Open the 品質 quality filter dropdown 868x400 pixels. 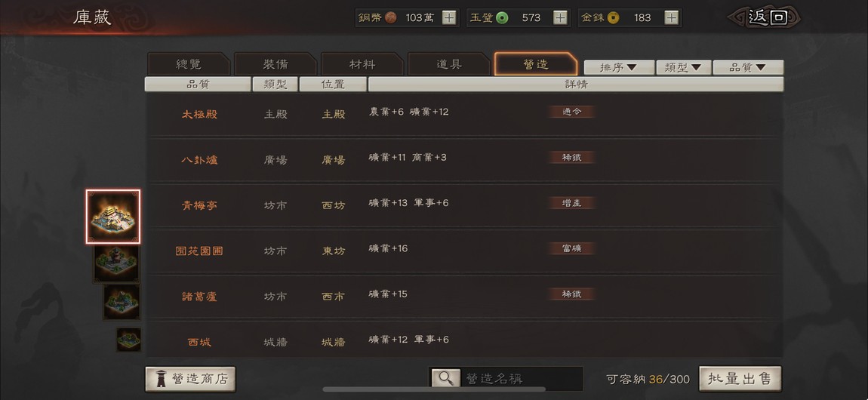pyautogui.click(x=748, y=67)
